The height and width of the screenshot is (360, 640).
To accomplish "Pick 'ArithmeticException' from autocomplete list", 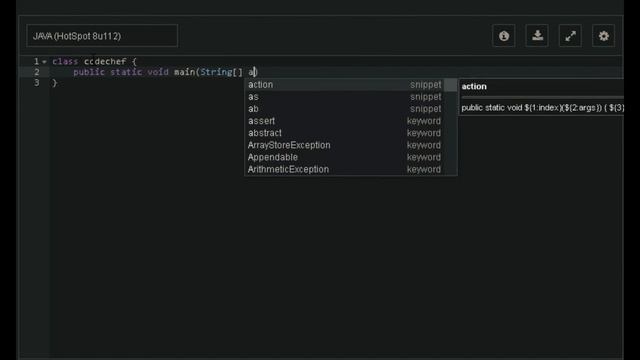I will coord(344,169).
